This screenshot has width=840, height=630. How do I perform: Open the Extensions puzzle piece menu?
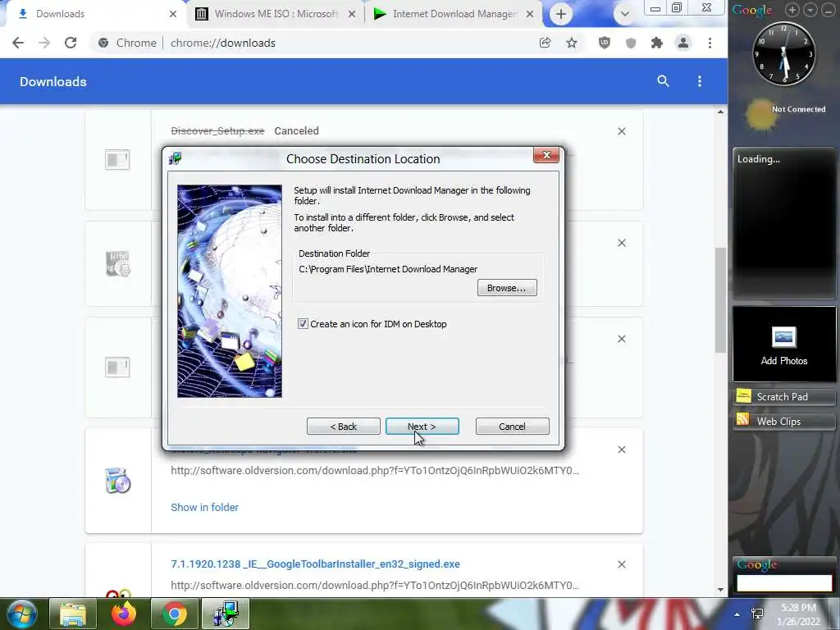657,43
